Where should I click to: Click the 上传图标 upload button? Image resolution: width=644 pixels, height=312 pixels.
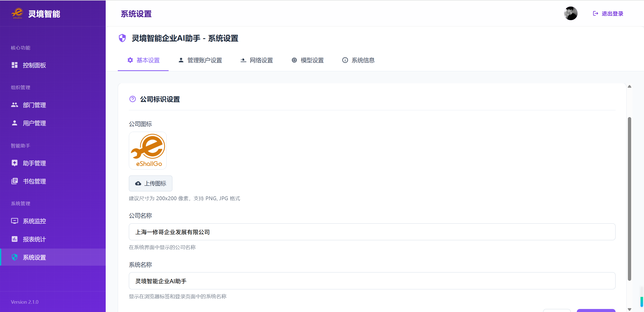point(150,184)
